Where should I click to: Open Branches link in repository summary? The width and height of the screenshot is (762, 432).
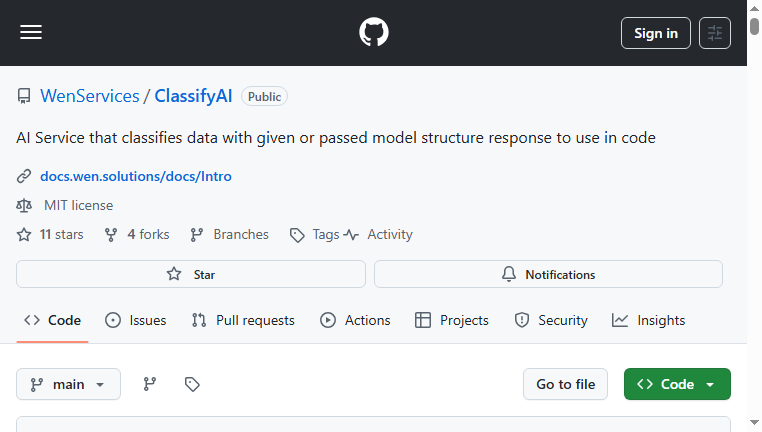[229, 235]
